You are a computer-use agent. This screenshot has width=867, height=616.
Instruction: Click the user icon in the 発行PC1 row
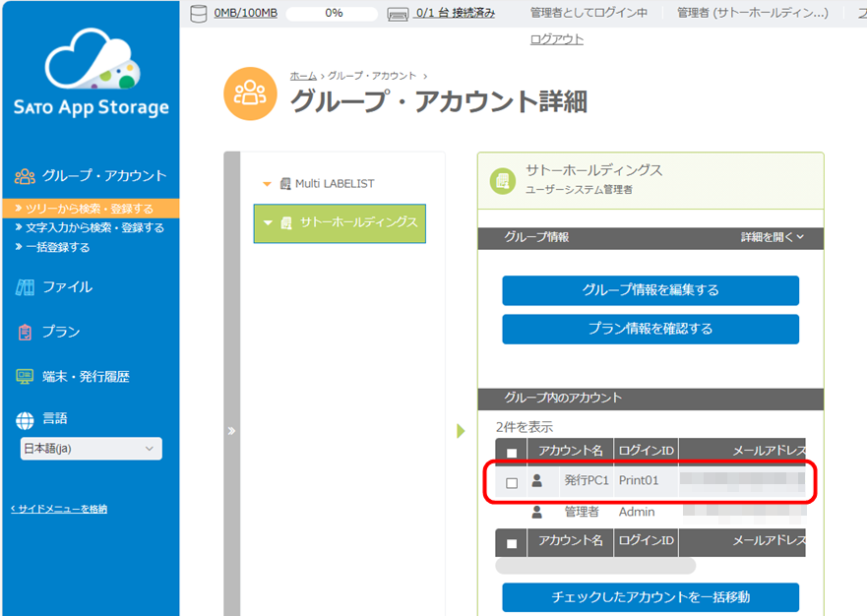pyautogui.click(x=537, y=480)
